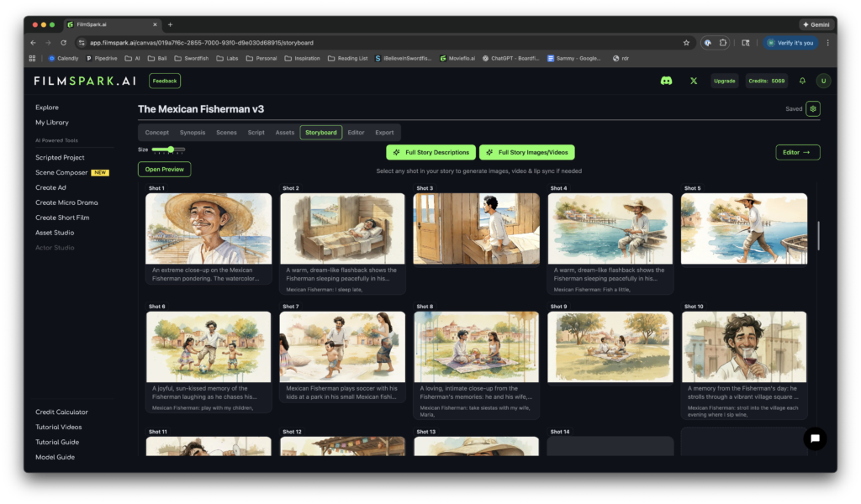Click the Open Preview button
The width and height of the screenshot is (861, 504).
(x=165, y=169)
